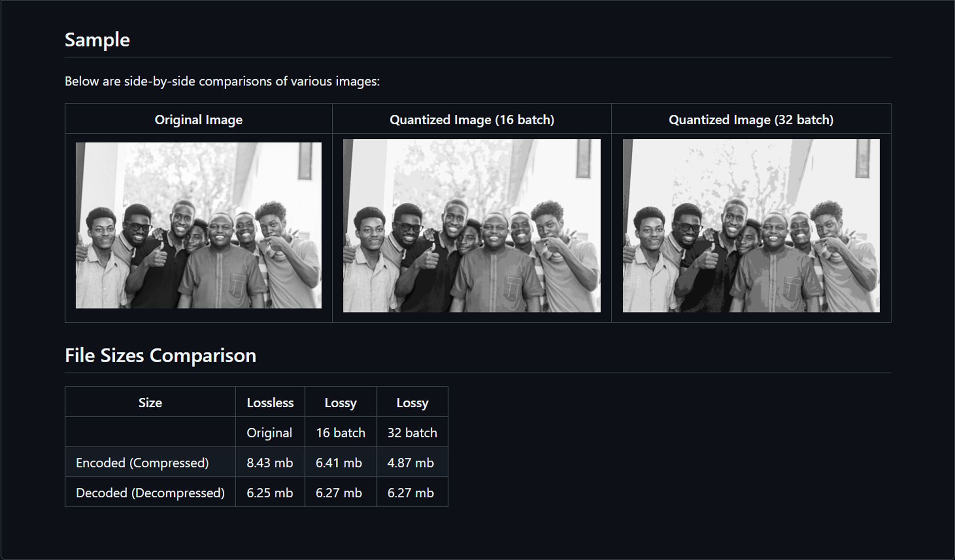Click the 4.87 mb cell
Viewport: 955px width, 560px height.
[410, 463]
